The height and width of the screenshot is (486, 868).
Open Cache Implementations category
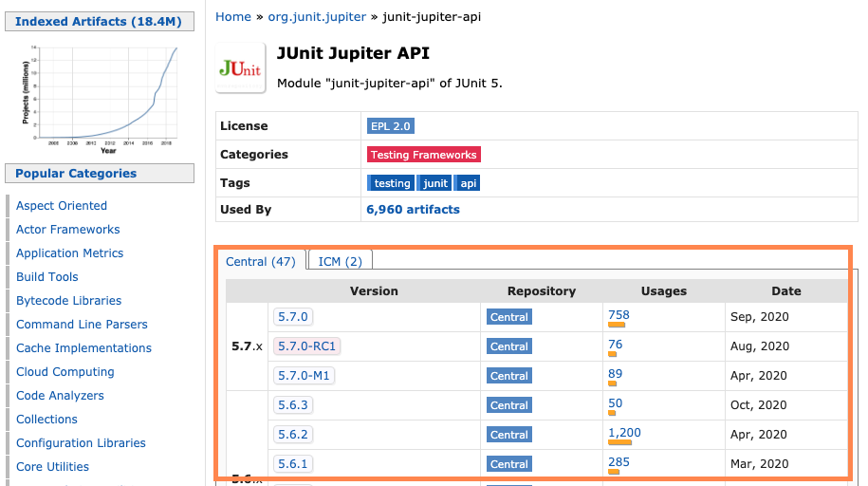tap(83, 348)
